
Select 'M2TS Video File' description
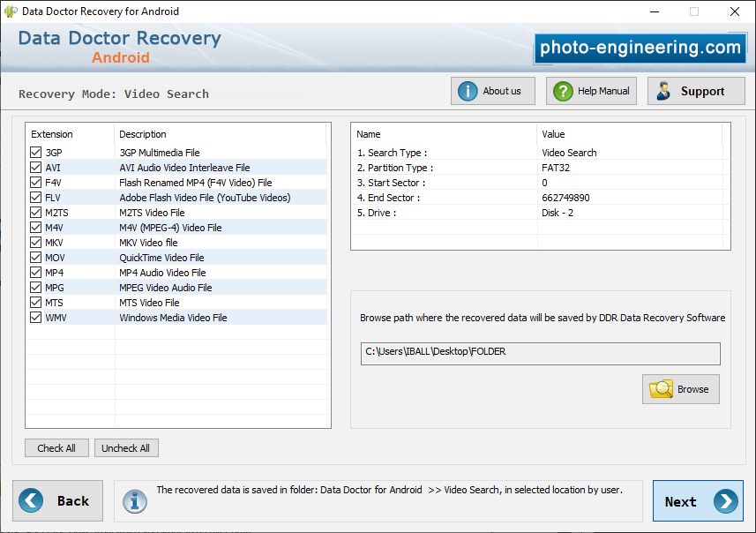pyautogui.click(x=152, y=213)
